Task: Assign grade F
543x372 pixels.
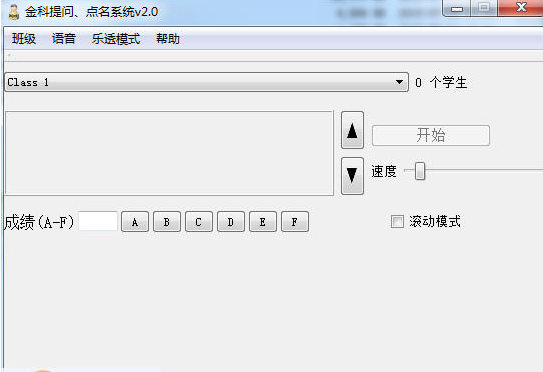Action: click(x=295, y=222)
